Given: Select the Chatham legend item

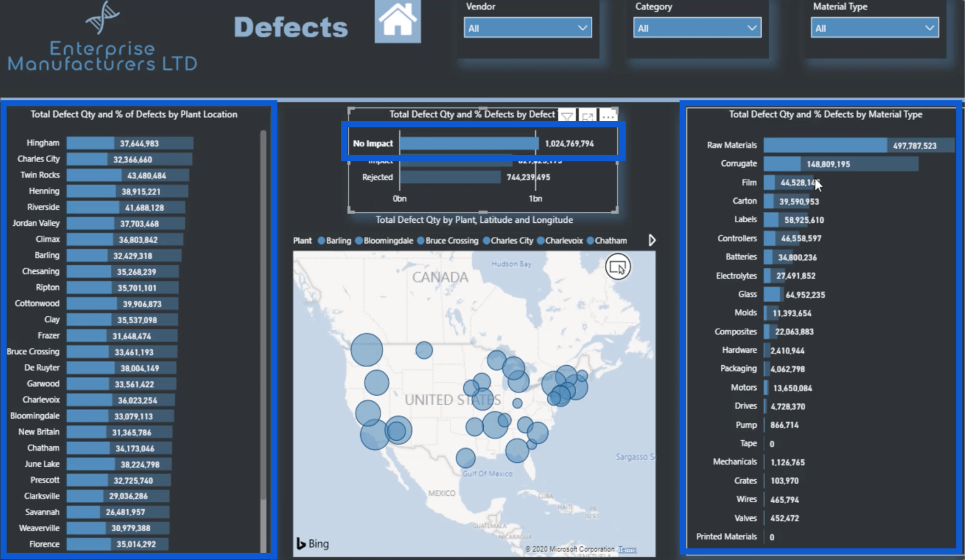Looking at the screenshot, I should coord(607,241).
